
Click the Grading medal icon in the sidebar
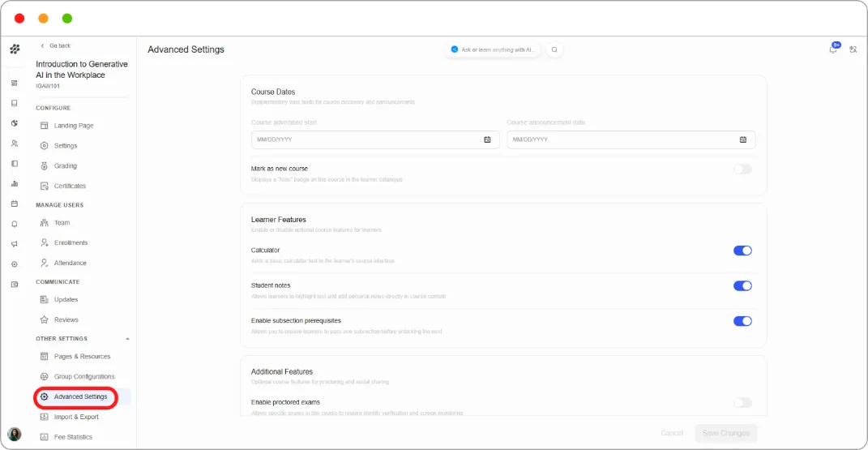click(x=45, y=166)
